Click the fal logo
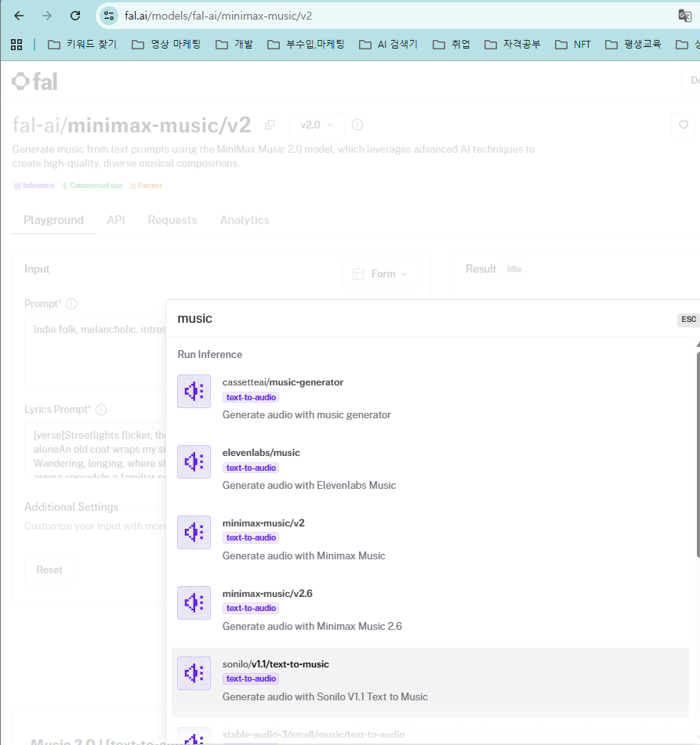The width and height of the screenshot is (700, 745). coord(34,81)
